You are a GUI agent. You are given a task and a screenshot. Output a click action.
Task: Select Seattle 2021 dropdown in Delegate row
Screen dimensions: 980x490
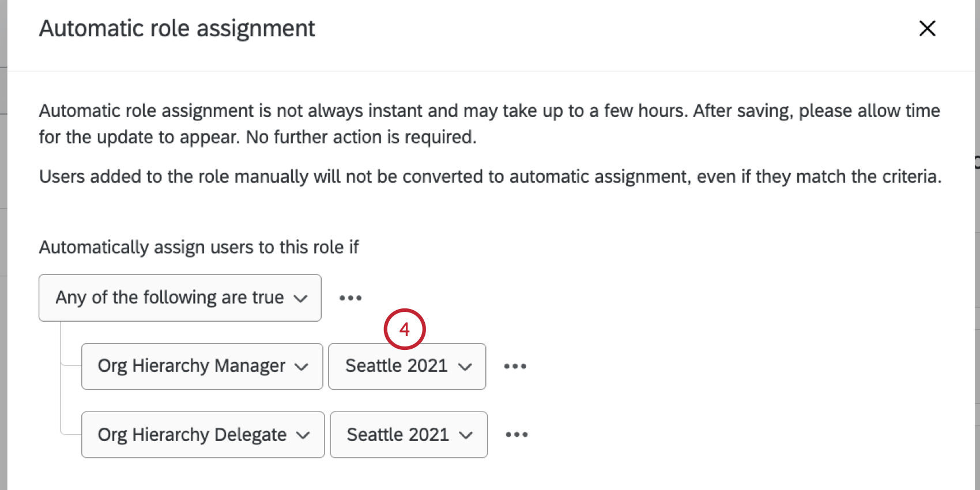(x=408, y=435)
